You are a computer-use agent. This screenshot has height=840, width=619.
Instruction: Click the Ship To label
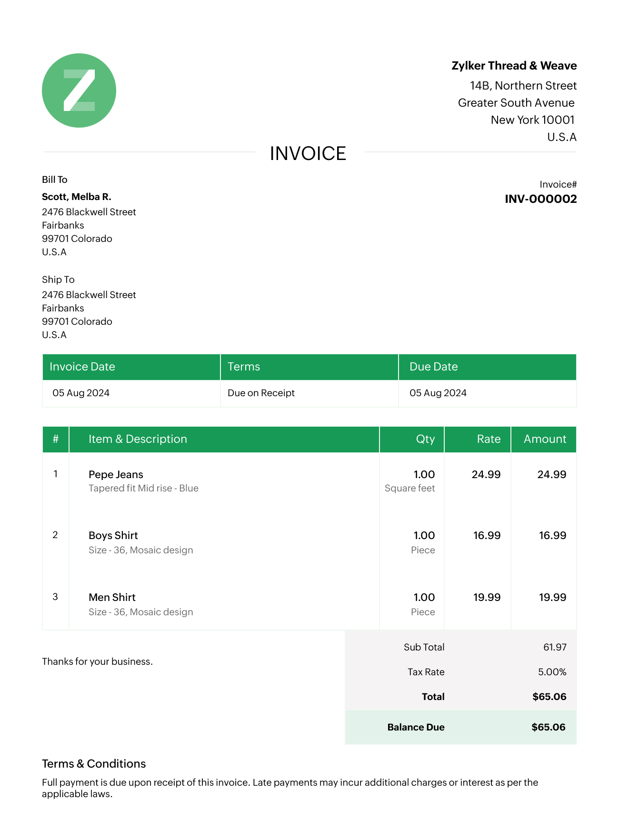[x=58, y=280]
